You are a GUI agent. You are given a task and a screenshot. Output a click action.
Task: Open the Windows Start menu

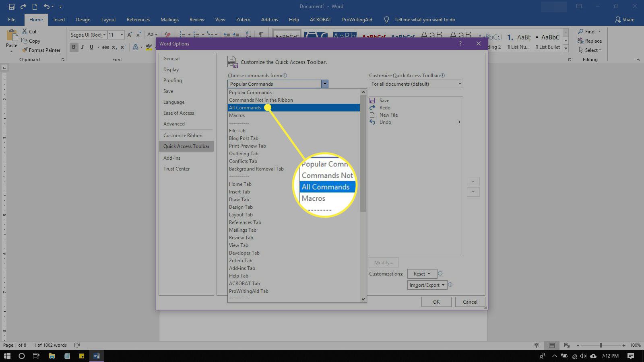click(7, 356)
